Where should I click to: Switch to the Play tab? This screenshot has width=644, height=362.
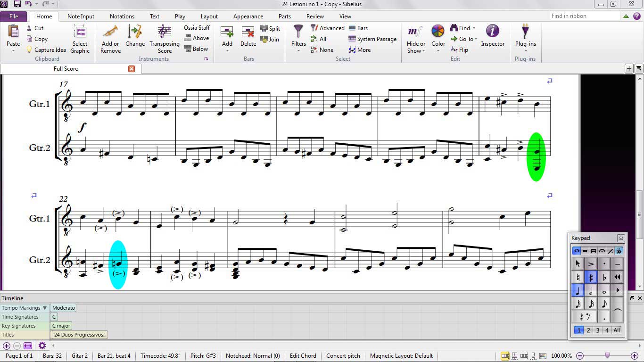point(180,16)
